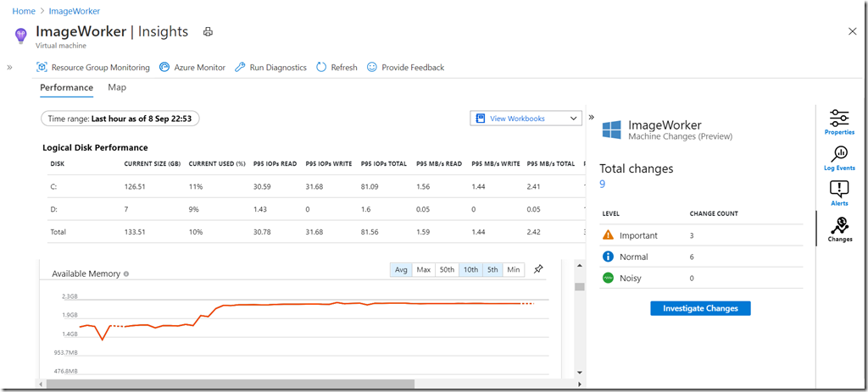Click the Important warning level icon
This screenshot has height=392, width=868.
coord(608,235)
